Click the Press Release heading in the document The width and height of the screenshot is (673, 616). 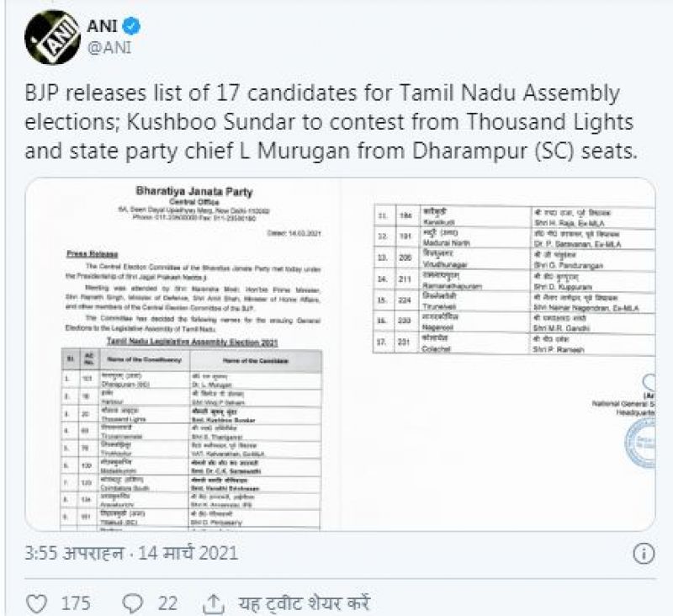(87, 252)
